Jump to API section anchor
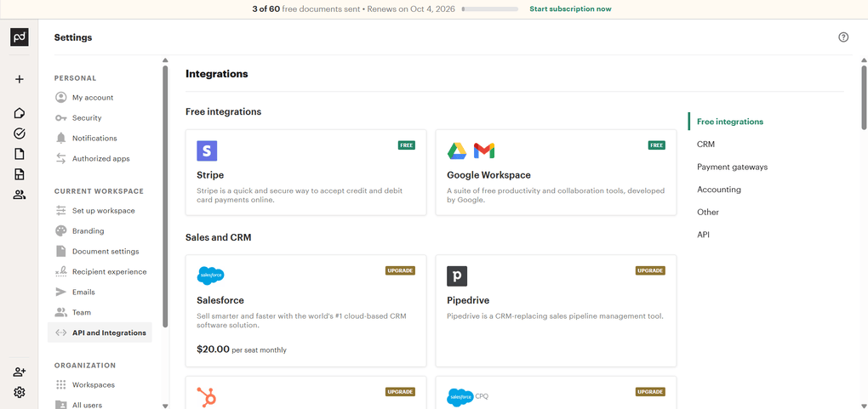This screenshot has width=868, height=409. pos(703,236)
